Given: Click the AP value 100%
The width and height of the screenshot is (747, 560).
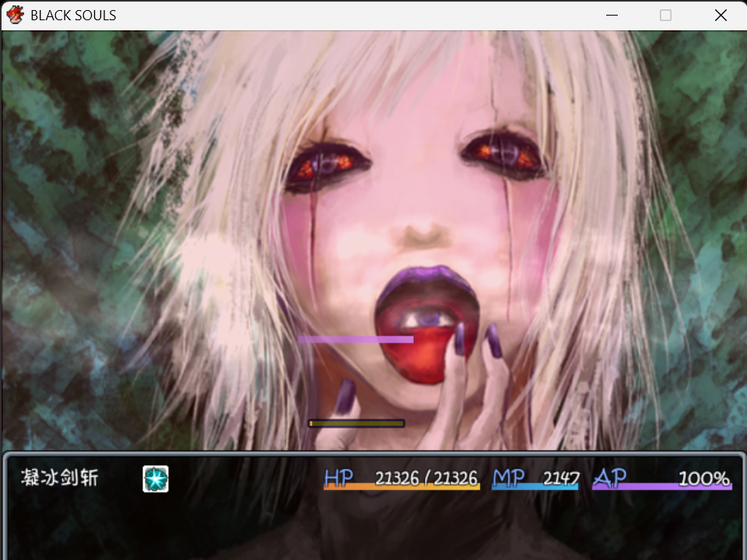Looking at the screenshot, I should (703, 478).
